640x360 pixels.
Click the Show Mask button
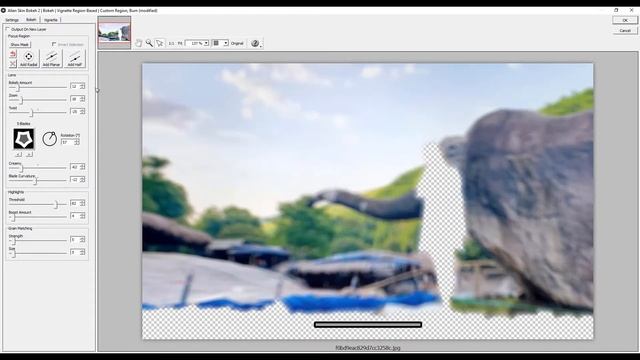(x=20, y=44)
